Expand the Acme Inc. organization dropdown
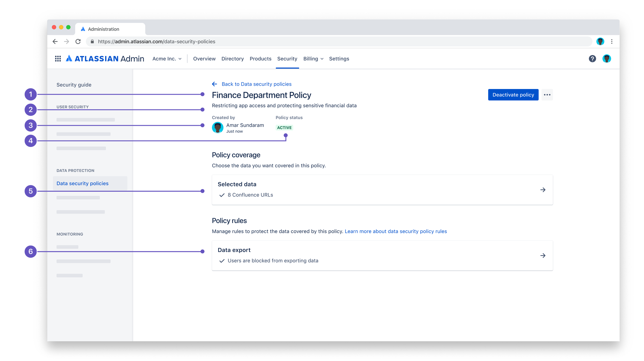 click(167, 59)
